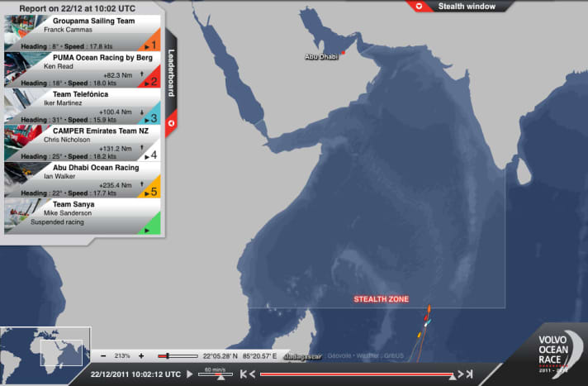This screenshot has height=386, width=588.
Task: Play the race replay
Action: [190, 374]
